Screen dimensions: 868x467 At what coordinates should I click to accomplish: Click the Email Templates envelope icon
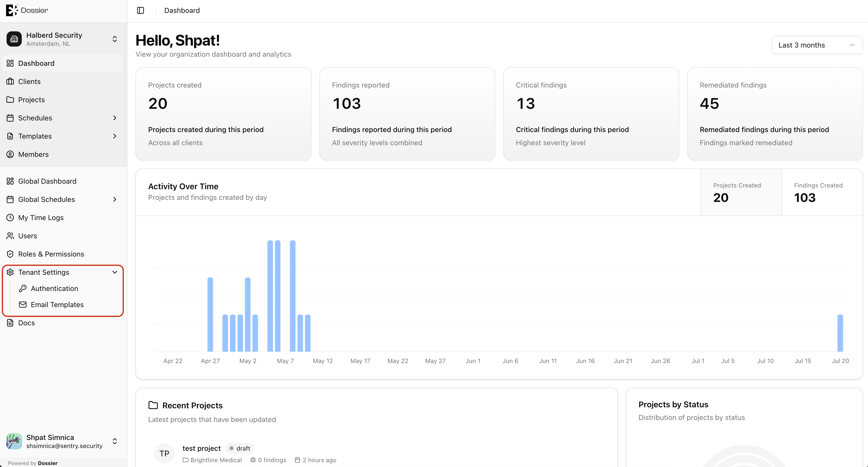click(22, 305)
